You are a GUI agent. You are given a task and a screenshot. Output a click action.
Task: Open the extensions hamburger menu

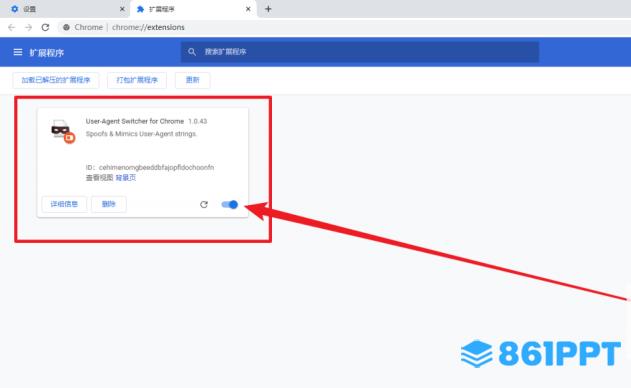click(x=18, y=52)
